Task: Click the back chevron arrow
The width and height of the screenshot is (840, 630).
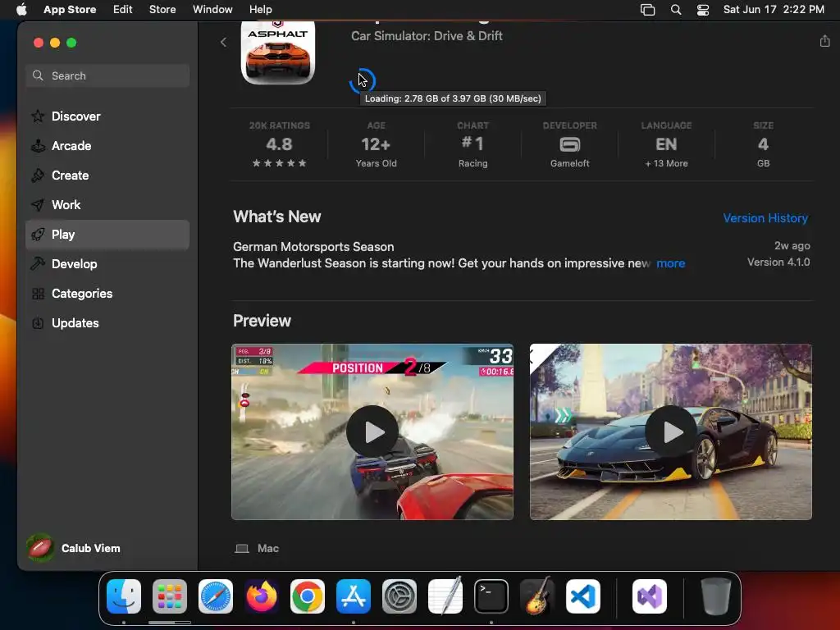Action: point(223,43)
